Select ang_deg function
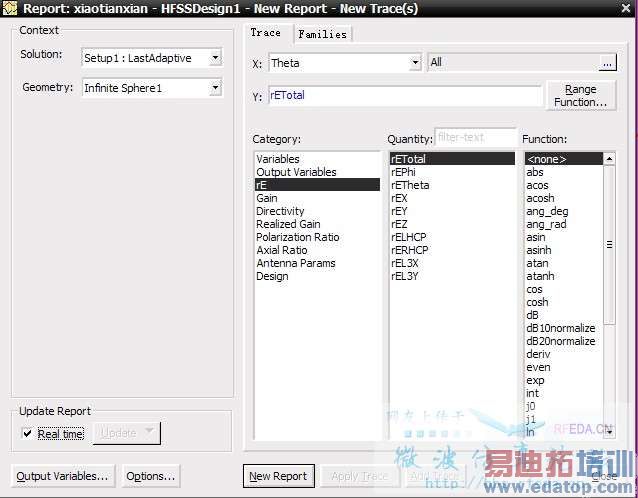 (x=564, y=211)
